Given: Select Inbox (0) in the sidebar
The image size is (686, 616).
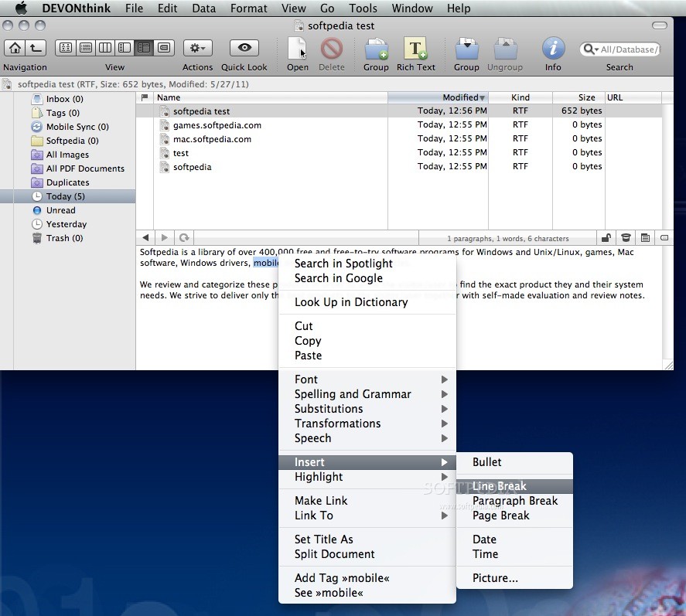Looking at the screenshot, I should point(64,99).
